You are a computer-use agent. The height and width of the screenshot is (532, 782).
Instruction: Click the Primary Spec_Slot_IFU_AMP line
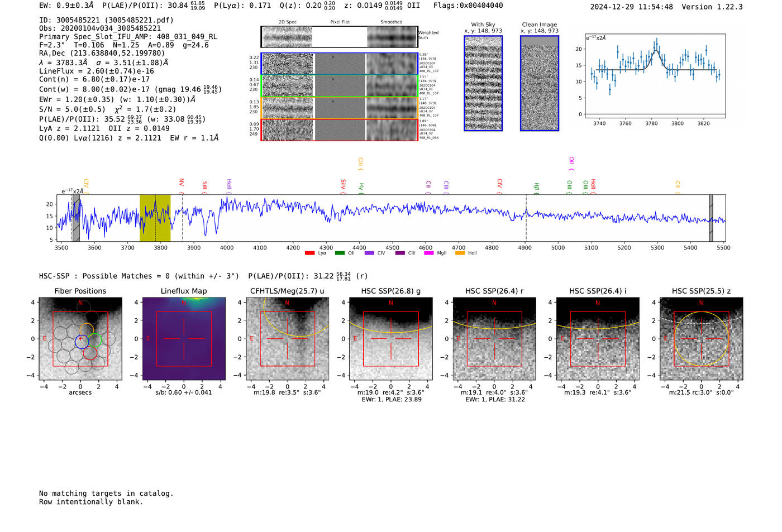click(x=128, y=36)
